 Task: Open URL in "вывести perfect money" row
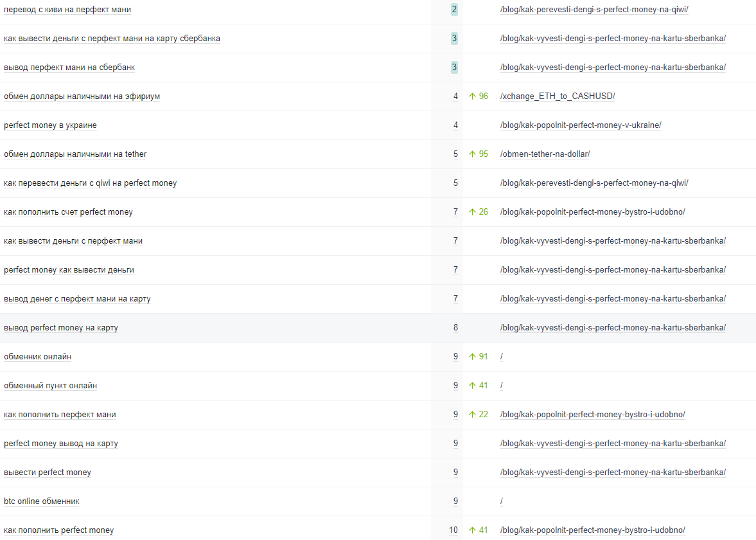click(x=613, y=473)
